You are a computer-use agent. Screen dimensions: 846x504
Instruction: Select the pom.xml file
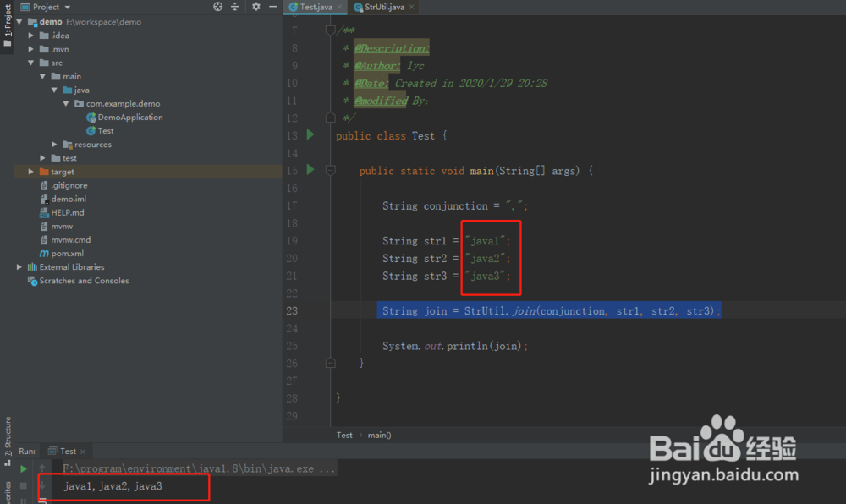point(68,254)
